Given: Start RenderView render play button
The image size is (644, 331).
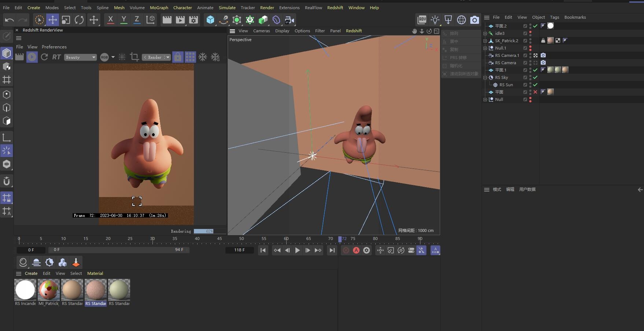Looking at the screenshot, I should coord(32,57).
